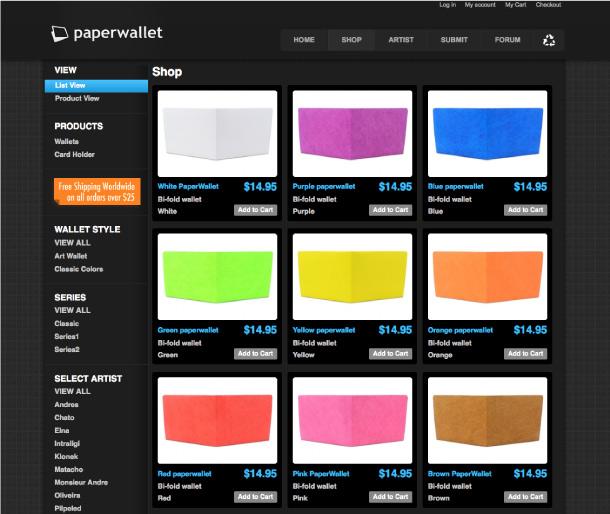Select VIEW ALL under Series

(x=72, y=310)
